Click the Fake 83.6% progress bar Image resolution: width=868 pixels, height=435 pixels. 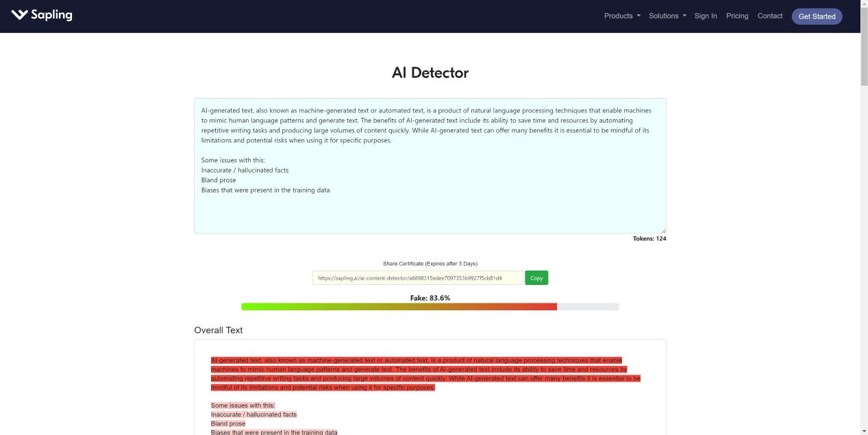coord(430,307)
